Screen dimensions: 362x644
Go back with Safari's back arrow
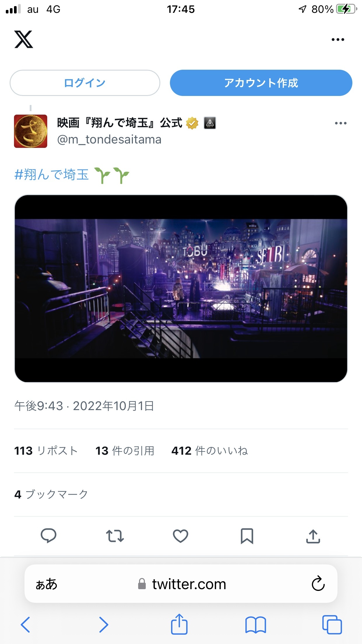click(x=25, y=624)
